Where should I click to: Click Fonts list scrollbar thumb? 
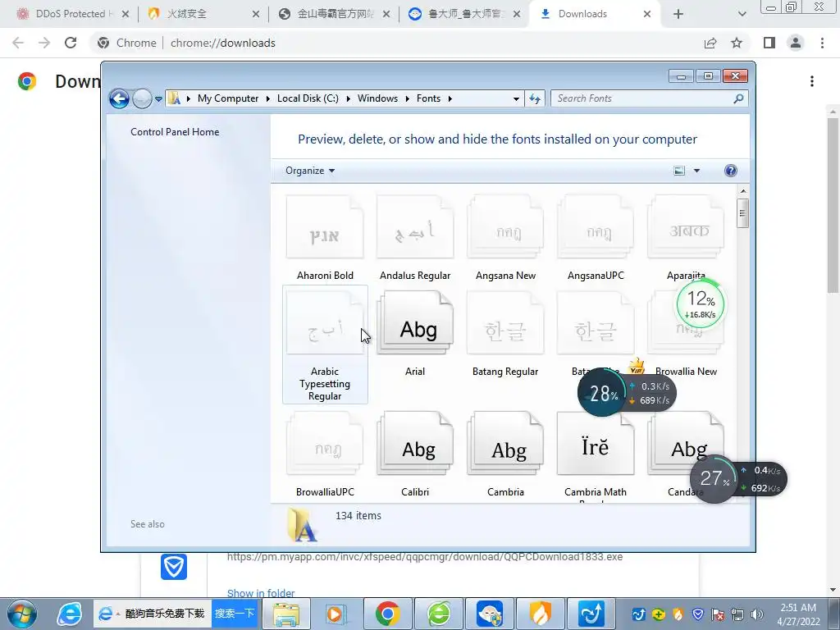[742, 213]
